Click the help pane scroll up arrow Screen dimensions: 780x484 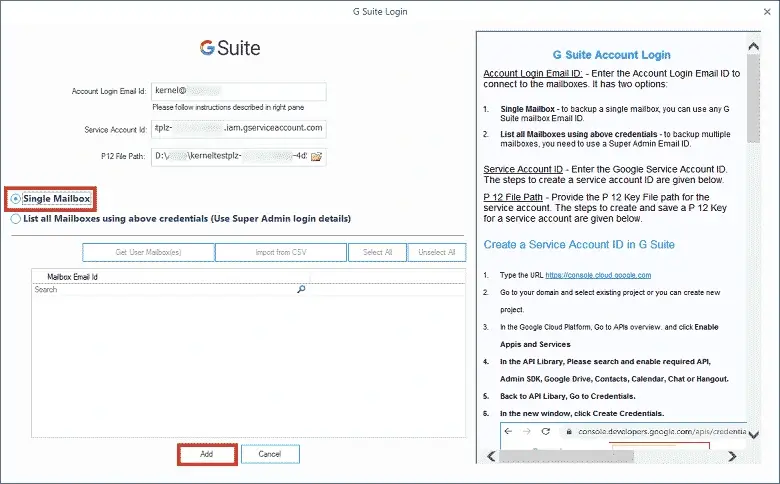pyautogui.click(x=754, y=46)
